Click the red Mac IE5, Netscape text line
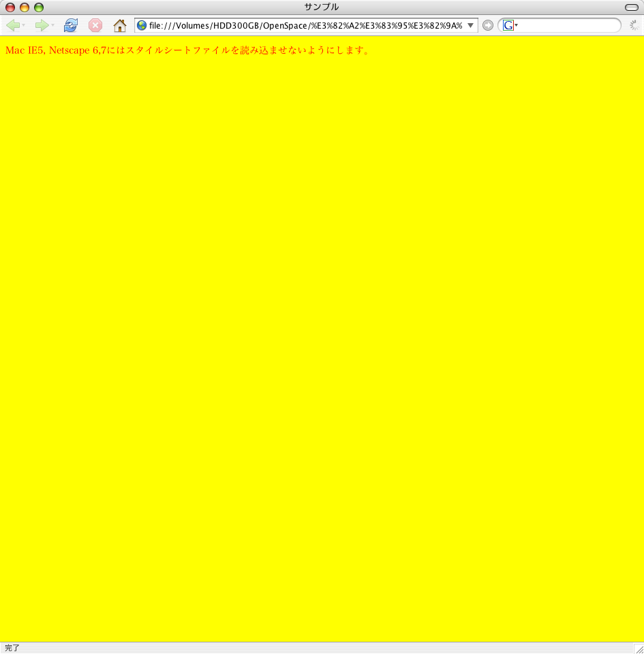Image resolution: width=644 pixels, height=654 pixels. click(x=187, y=50)
